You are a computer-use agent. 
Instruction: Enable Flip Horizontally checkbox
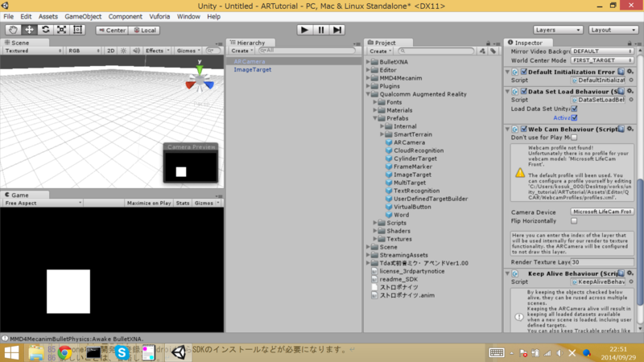pos(574,220)
